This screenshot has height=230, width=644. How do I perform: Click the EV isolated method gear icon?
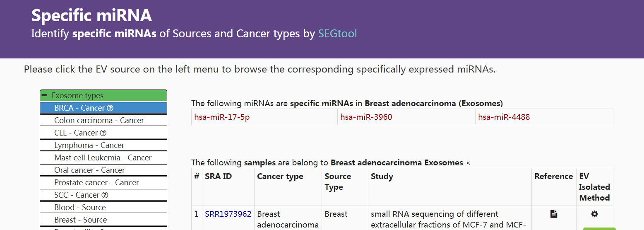coord(595,214)
